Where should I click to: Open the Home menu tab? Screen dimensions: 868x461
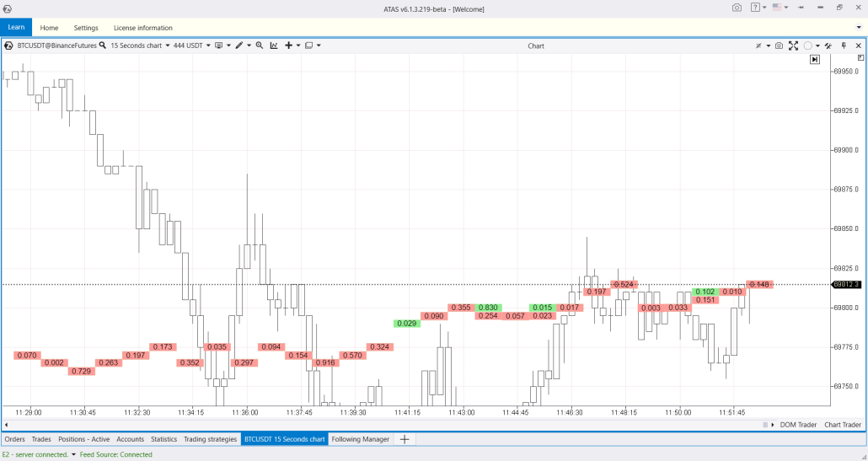click(49, 28)
